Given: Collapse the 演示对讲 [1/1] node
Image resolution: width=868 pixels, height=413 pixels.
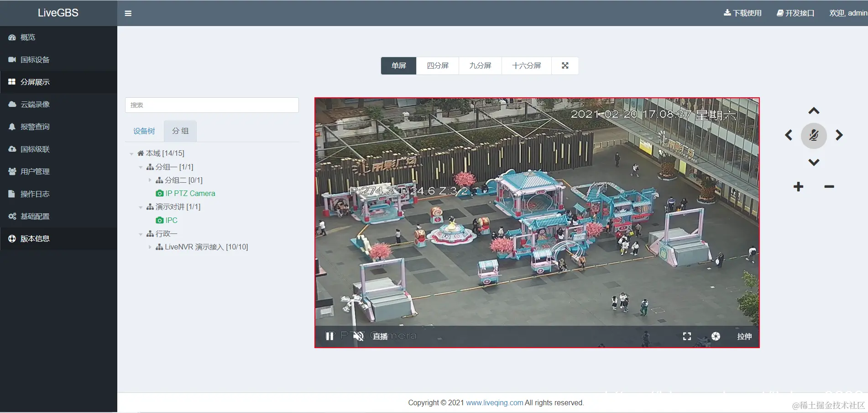Looking at the screenshot, I should point(141,207).
